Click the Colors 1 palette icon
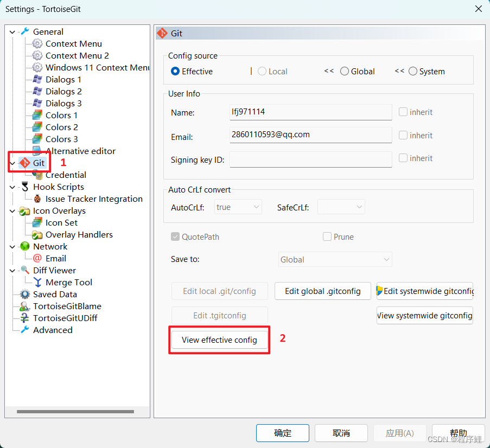 [37, 115]
